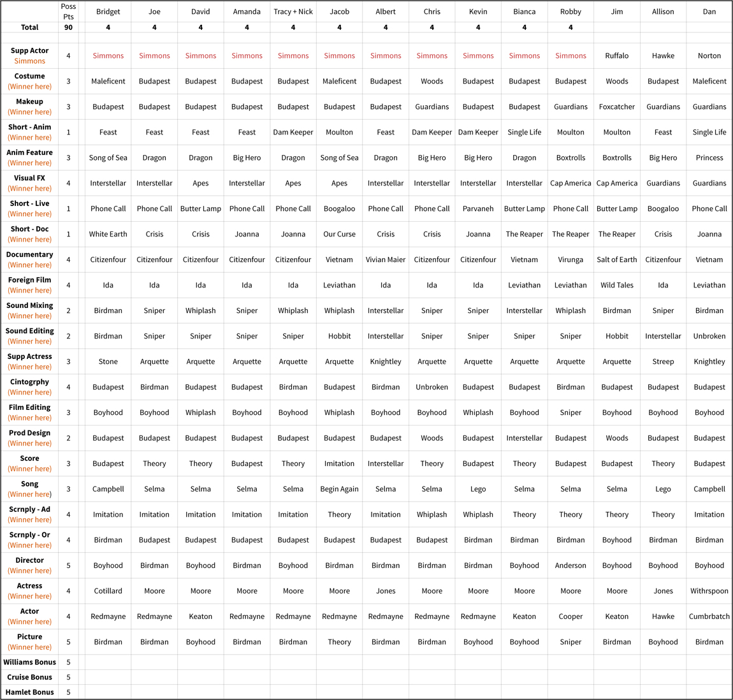Click the Poss Pts header cell
The width and height of the screenshot is (733, 700).
click(x=68, y=11)
